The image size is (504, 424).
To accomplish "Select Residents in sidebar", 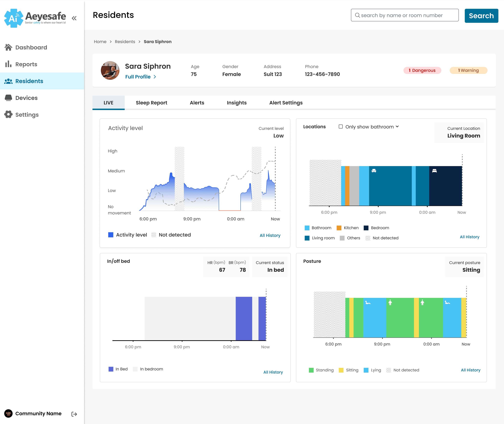I will click(42, 81).
